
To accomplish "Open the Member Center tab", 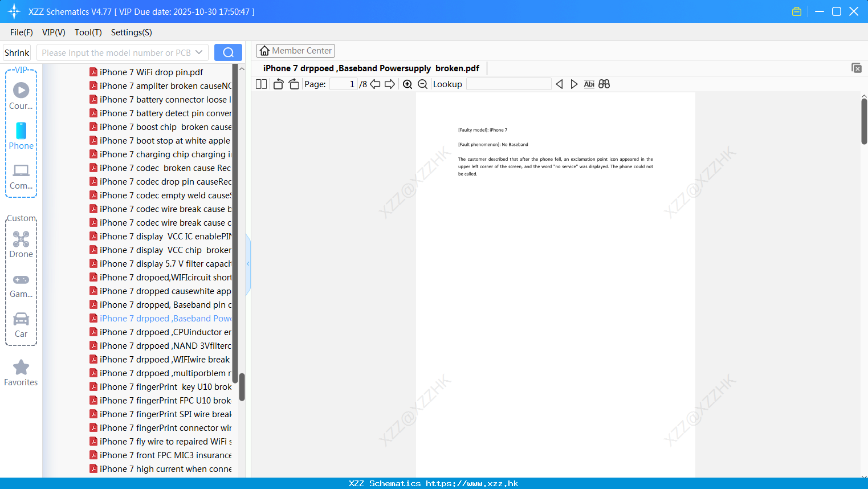I will pos(295,51).
